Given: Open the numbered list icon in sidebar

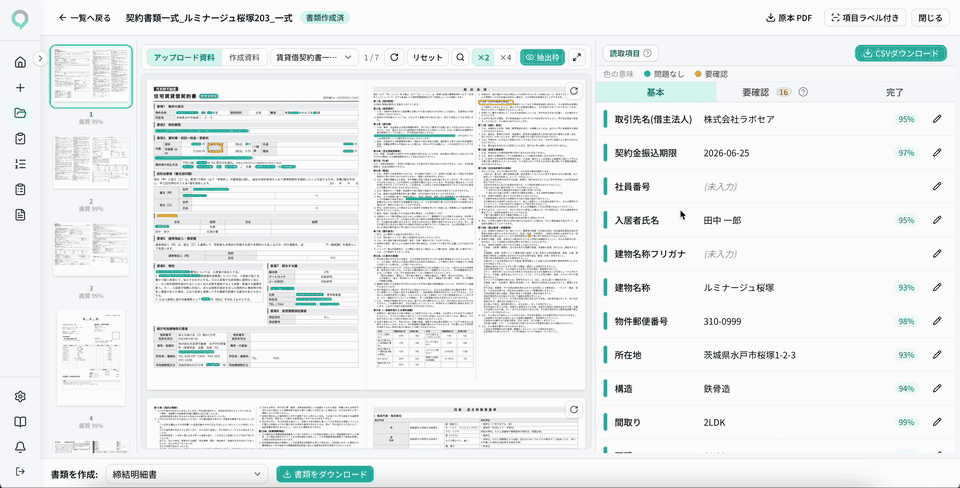Looking at the screenshot, I should point(20,163).
